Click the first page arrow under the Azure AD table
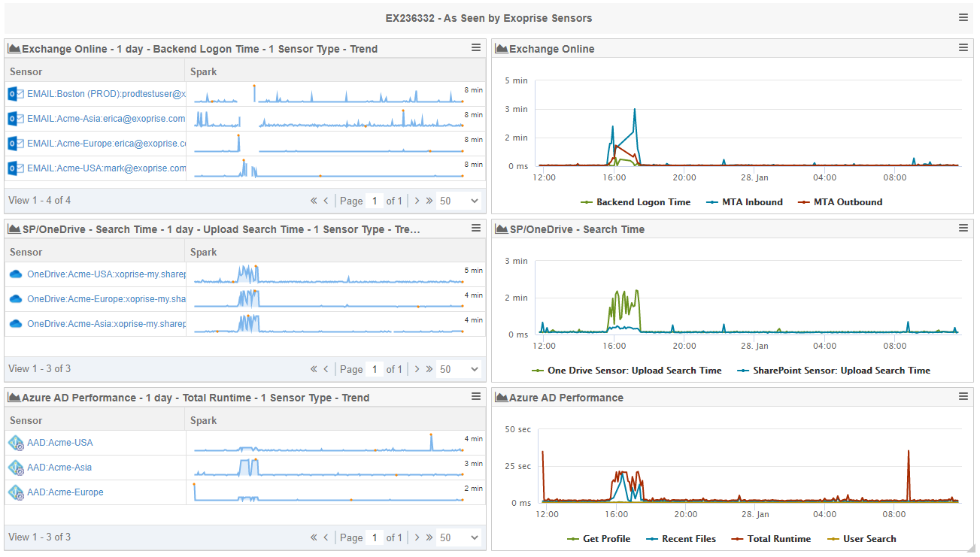980x557 pixels. click(314, 537)
